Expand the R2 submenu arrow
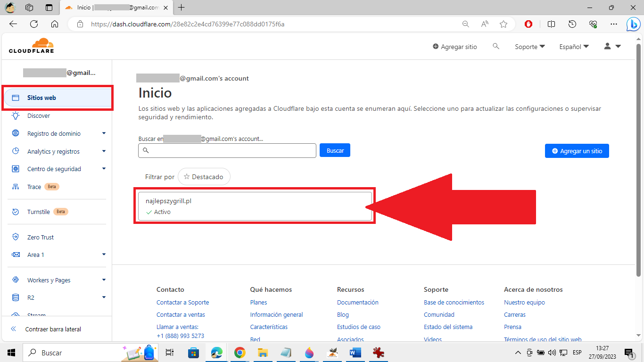This screenshot has width=644, height=362. [104, 297]
